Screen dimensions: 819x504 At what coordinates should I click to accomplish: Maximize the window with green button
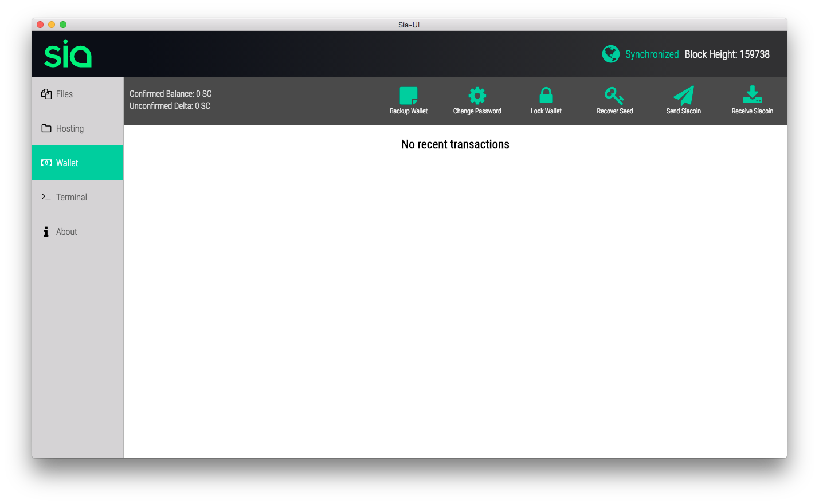pyautogui.click(x=63, y=25)
